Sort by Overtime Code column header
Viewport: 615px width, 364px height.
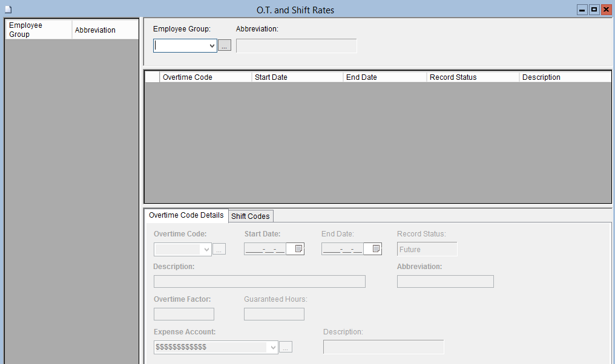coord(205,77)
